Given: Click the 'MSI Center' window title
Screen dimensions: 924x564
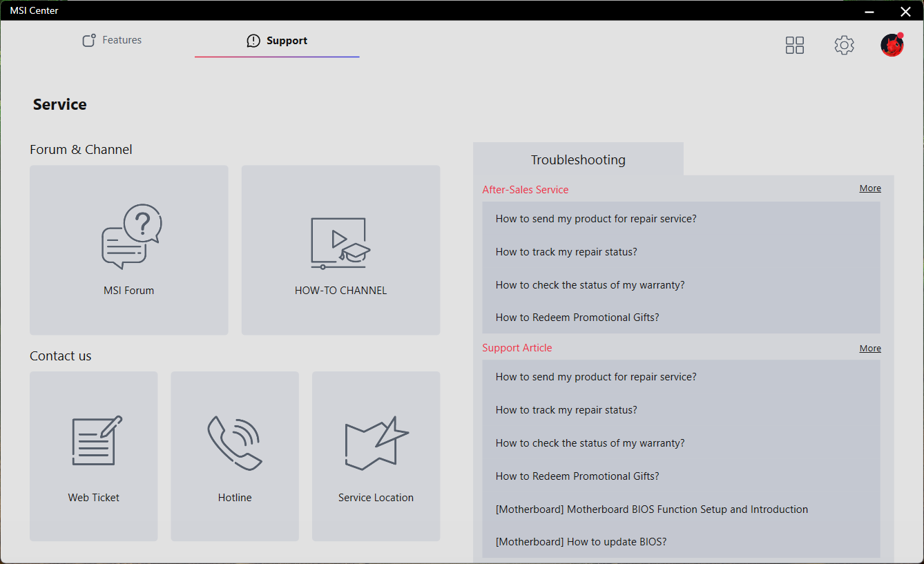Looking at the screenshot, I should pos(34,10).
